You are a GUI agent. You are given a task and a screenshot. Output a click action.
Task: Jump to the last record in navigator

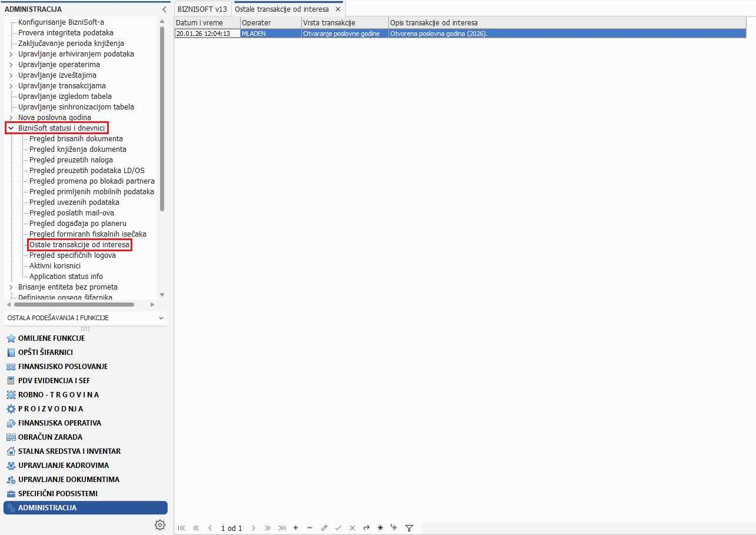tap(282, 528)
